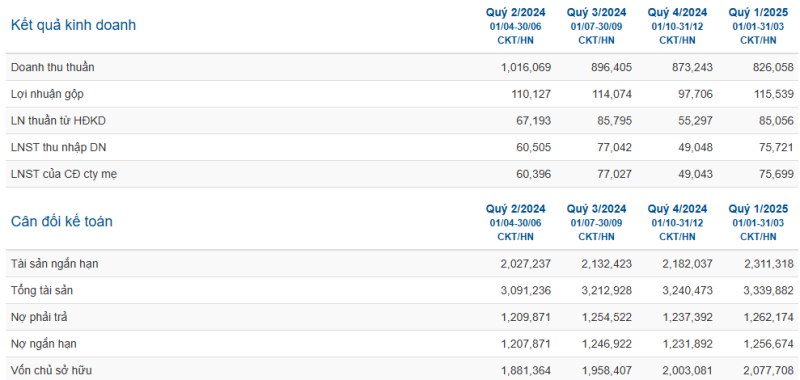Select the Tổng tài sản row label

[x=42, y=291]
